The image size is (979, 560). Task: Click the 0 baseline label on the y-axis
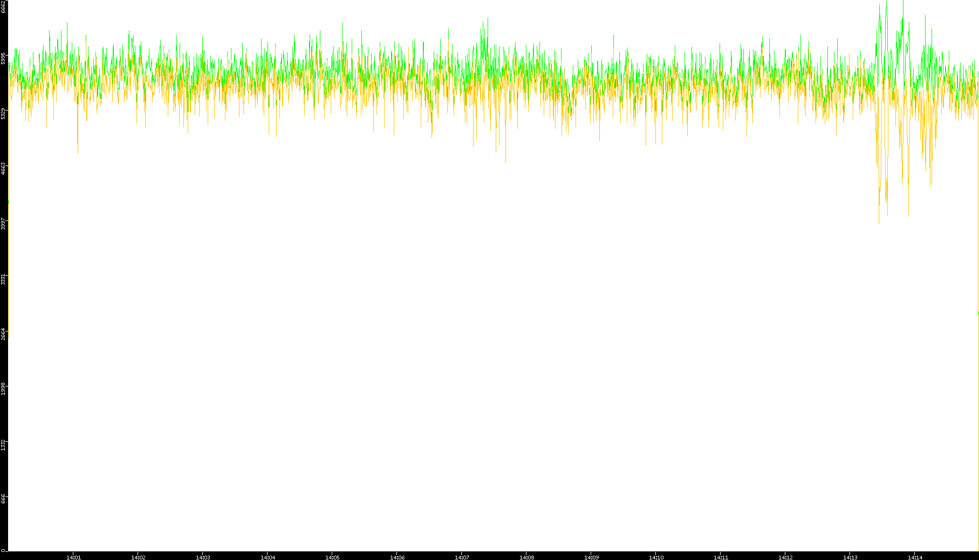coord(3,550)
